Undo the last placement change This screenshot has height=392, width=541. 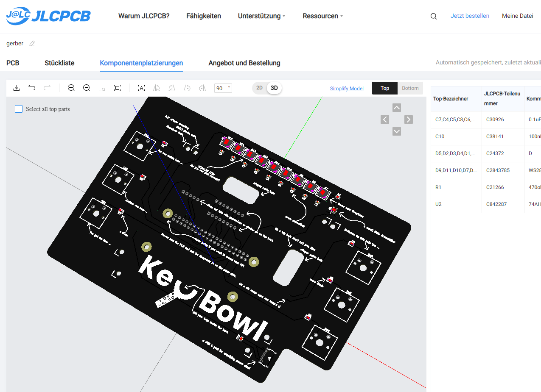[32, 88]
